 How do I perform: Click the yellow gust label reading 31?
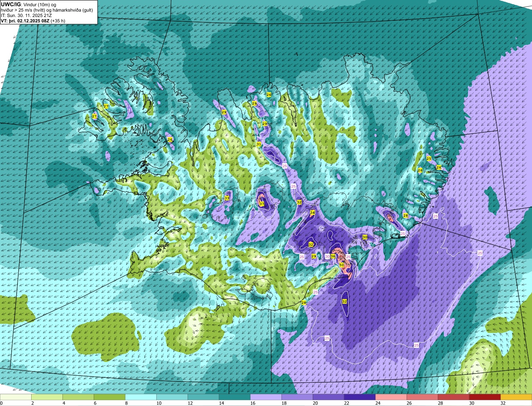[259, 144]
